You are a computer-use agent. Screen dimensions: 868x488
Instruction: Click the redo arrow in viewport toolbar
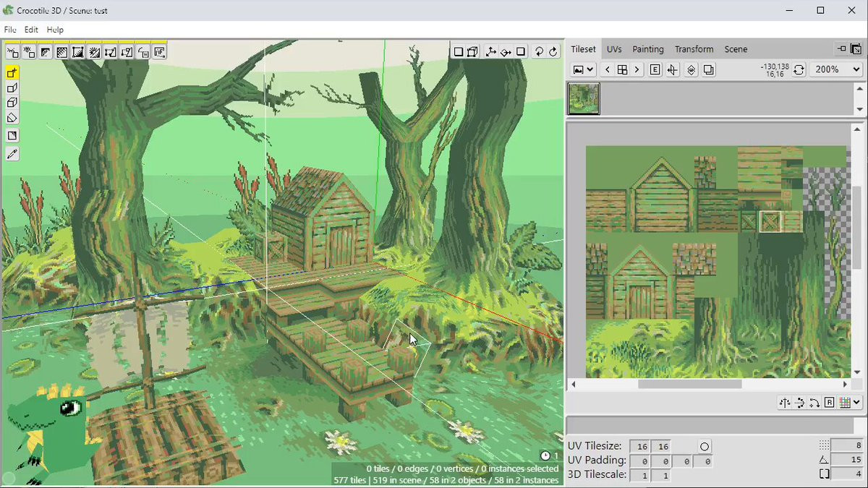(x=553, y=51)
